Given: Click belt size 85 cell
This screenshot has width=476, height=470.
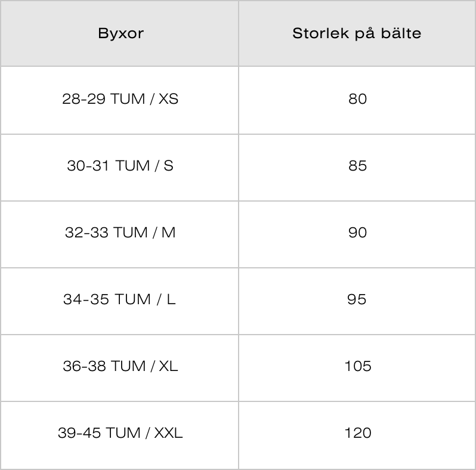Looking at the screenshot, I should coord(357,167).
